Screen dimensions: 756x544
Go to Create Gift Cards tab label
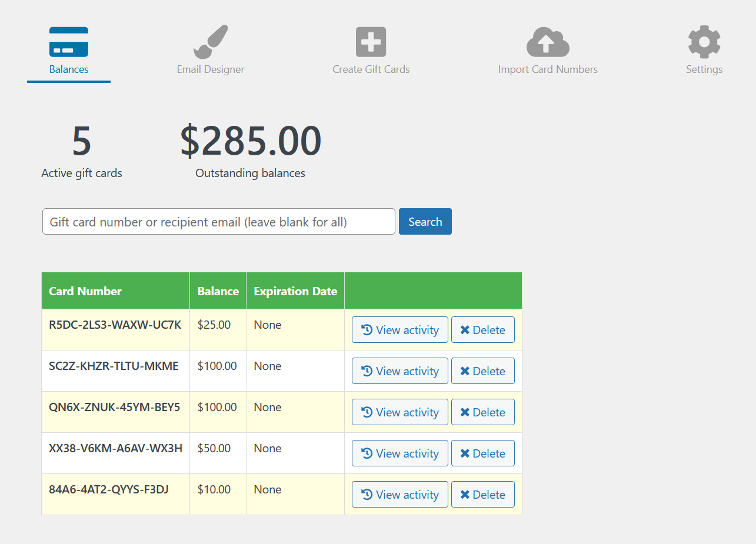[371, 69]
